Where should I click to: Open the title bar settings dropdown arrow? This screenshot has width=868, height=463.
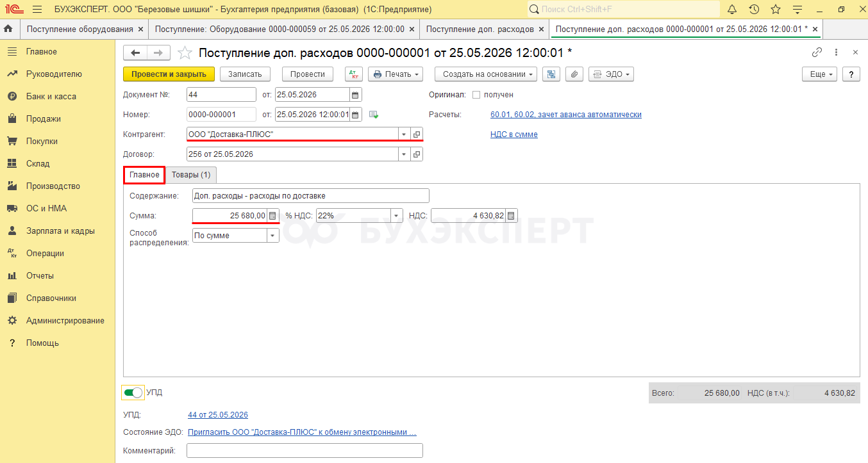(x=797, y=10)
